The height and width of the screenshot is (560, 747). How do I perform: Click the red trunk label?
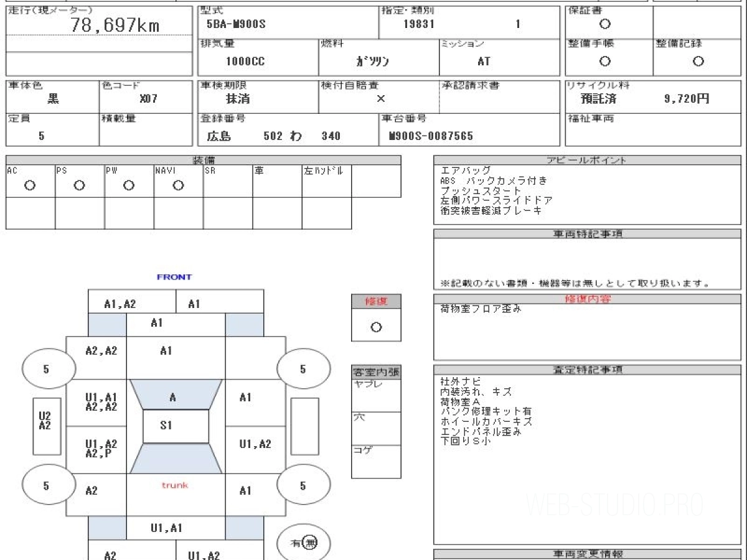tap(175, 485)
